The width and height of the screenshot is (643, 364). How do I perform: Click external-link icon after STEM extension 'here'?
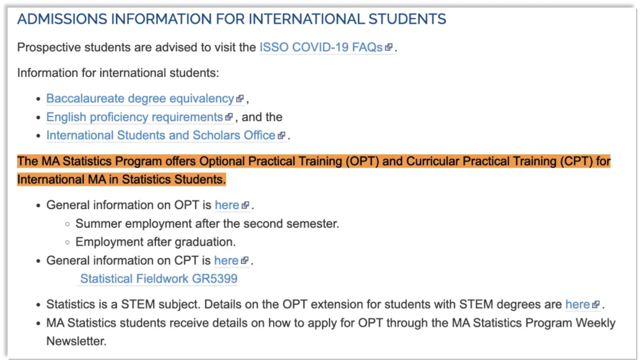596,304
